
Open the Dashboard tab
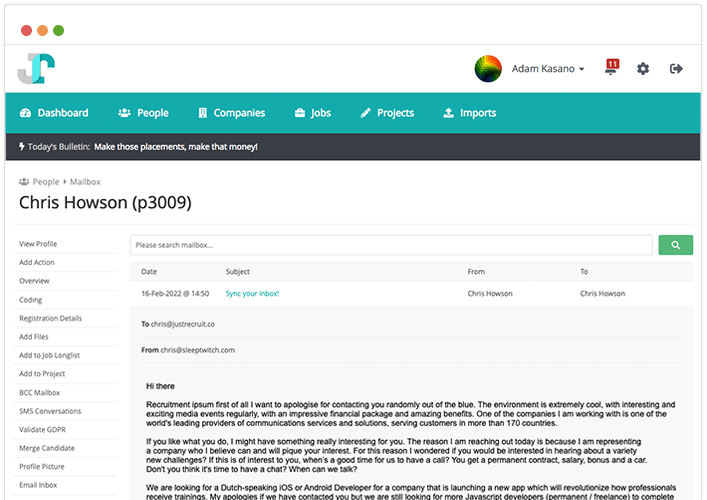point(54,113)
